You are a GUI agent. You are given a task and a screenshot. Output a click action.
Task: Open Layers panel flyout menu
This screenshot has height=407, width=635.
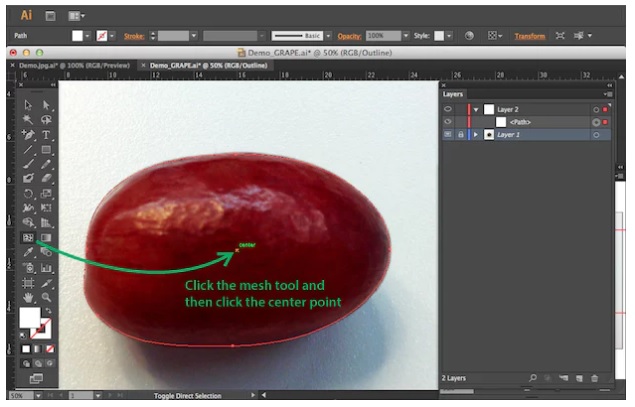coord(608,94)
